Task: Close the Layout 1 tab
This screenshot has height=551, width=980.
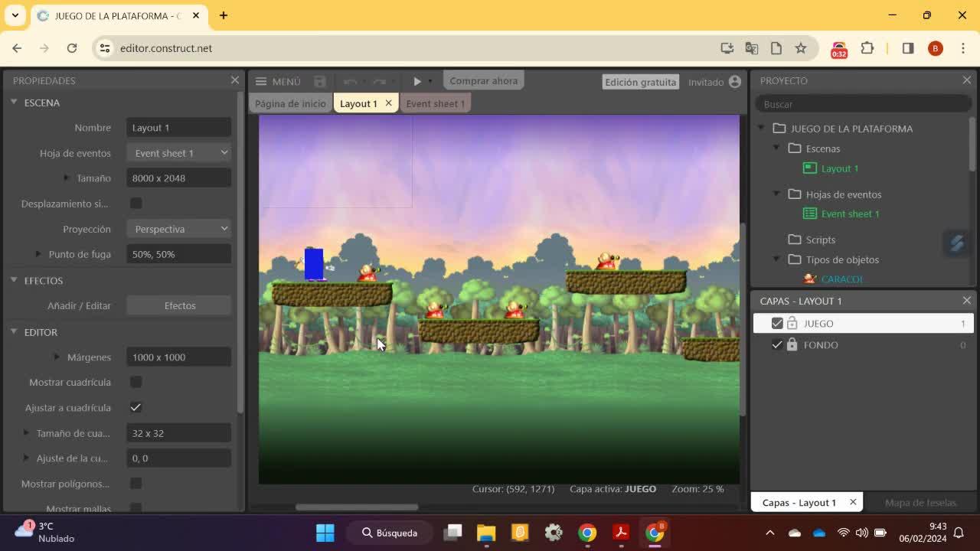Action: tap(388, 103)
